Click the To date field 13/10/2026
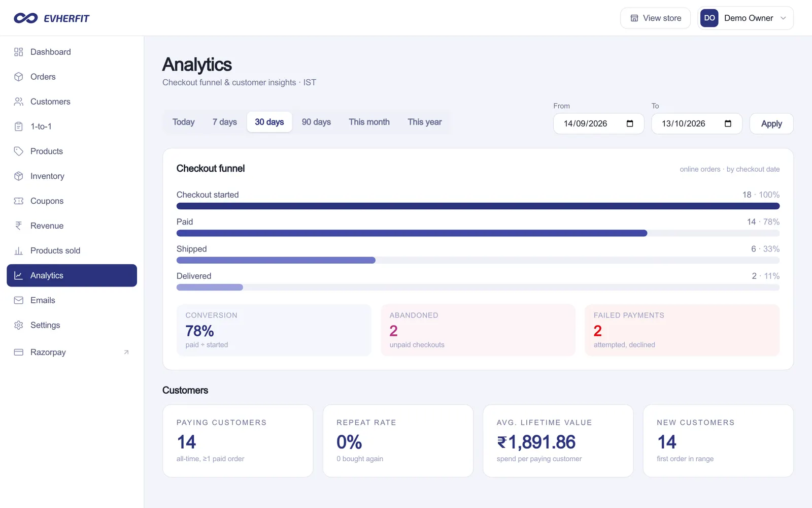Image resolution: width=812 pixels, height=508 pixels. coord(696,123)
